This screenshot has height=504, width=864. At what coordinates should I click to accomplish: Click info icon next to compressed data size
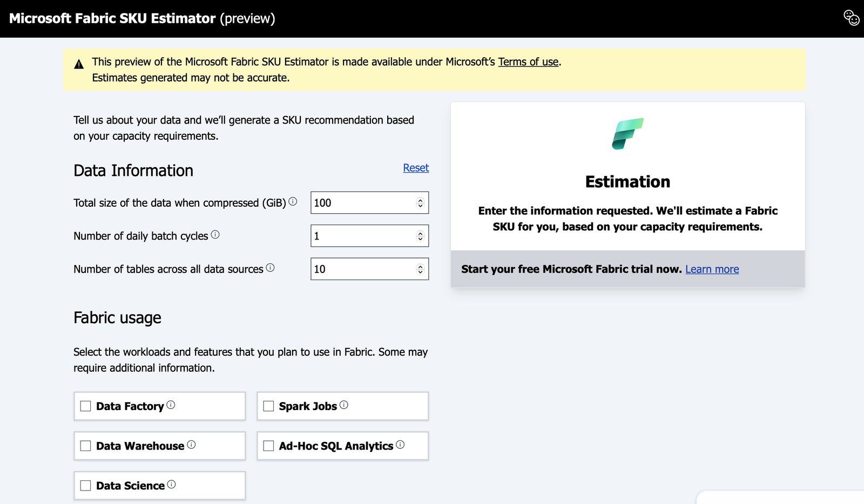point(293,202)
